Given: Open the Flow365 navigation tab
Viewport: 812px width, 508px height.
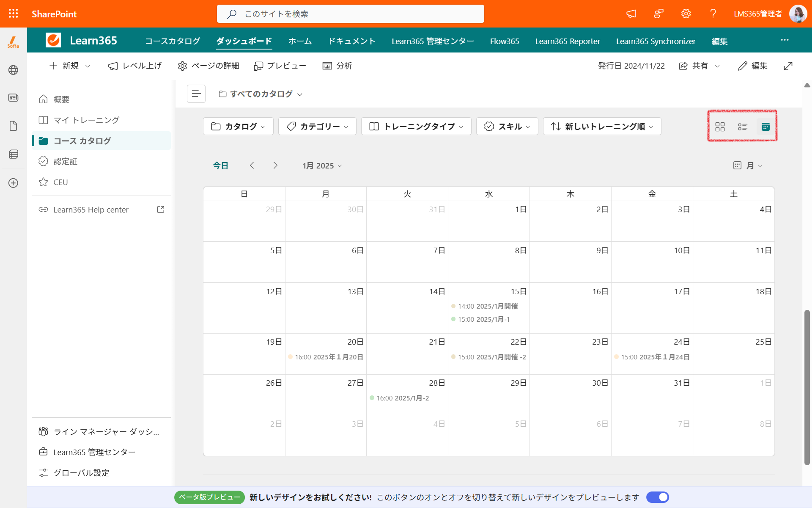Looking at the screenshot, I should click(x=505, y=41).
